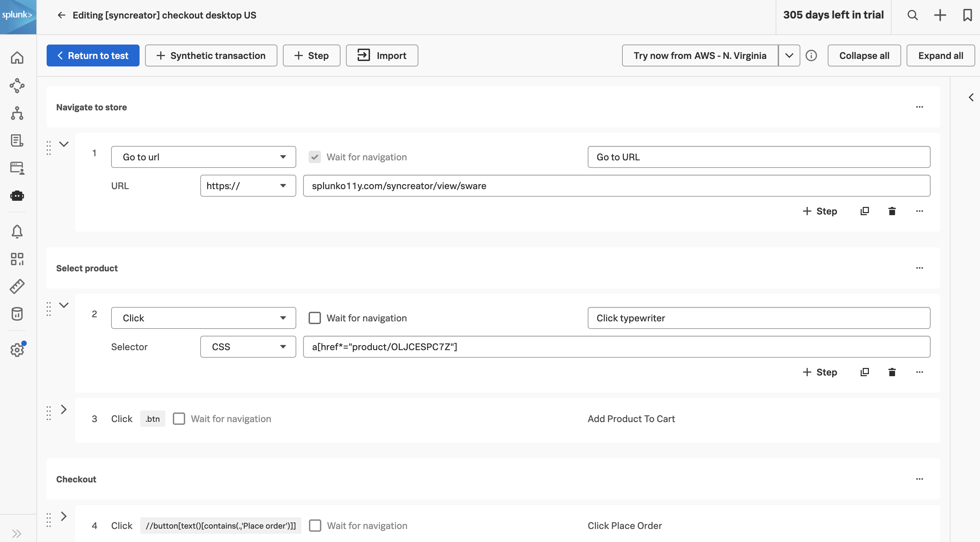The image size is (980, 542).
Task: Add a Step below step 1
Action: point(820,211)
